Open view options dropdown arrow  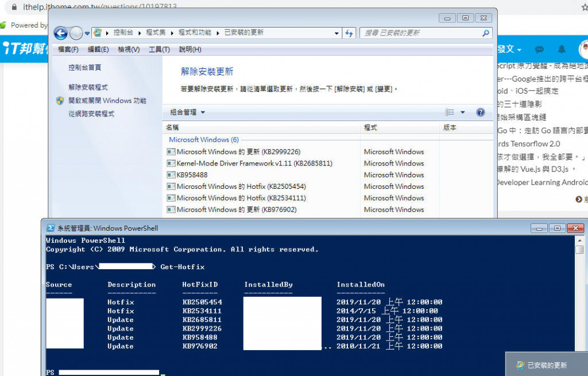(x=462, y=112)
